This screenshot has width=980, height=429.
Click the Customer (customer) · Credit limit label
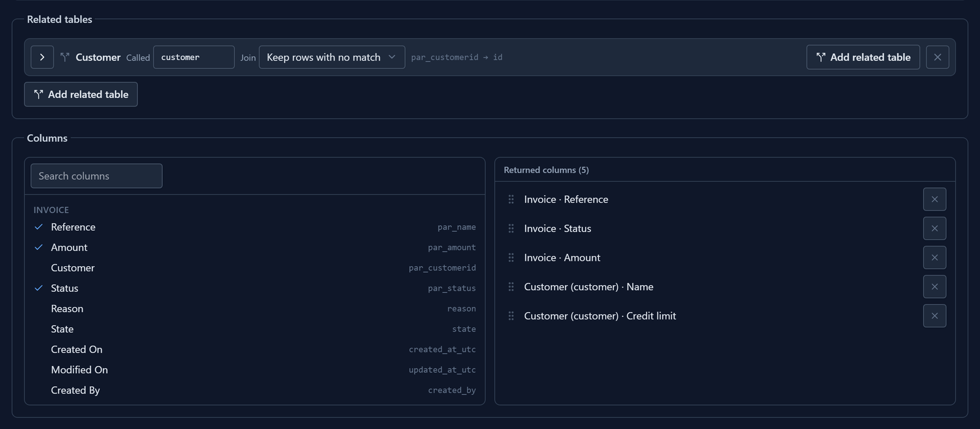[600, 316]
